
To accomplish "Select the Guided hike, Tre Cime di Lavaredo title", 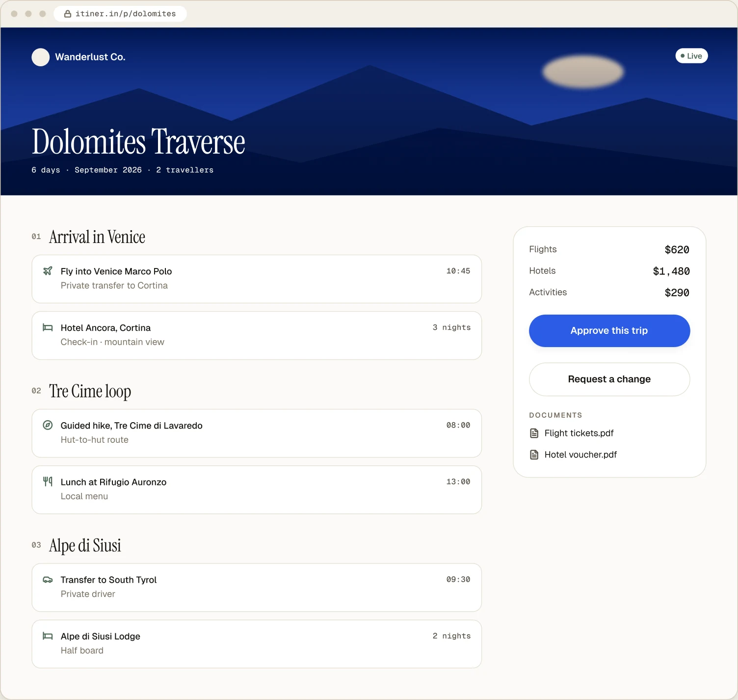I will pos(132,426).
